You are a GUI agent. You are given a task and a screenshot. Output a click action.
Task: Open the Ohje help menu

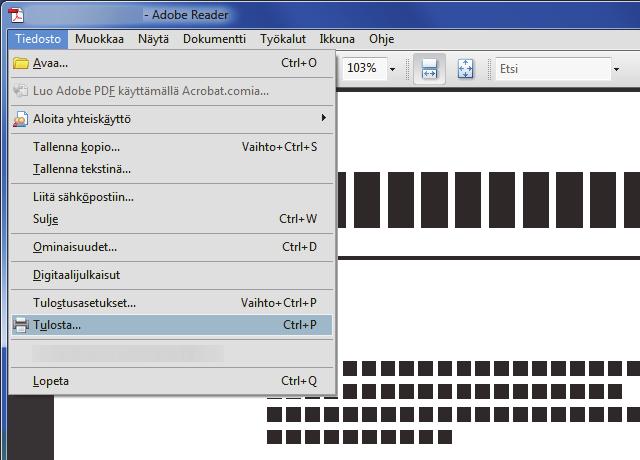pos(382,39)
